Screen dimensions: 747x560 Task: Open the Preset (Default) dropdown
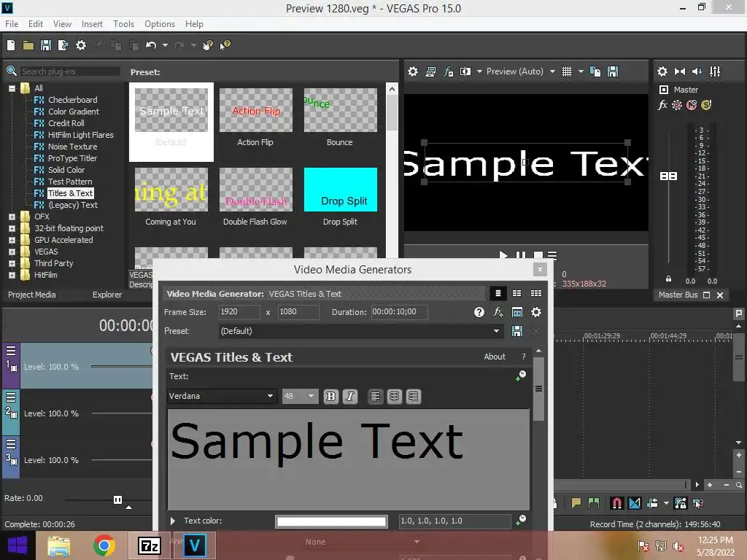pos(496,331)
